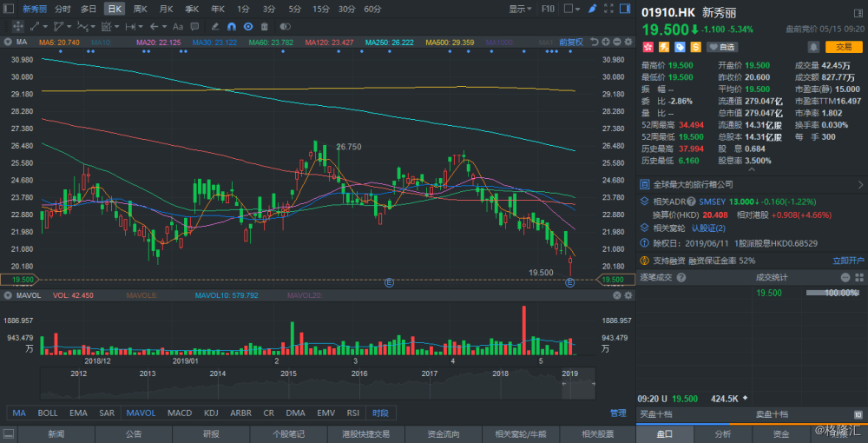Expand the layout square dropdown
The height and width of the screenshot is (443, 868).
pyautogui.click(x=572, y=9)
